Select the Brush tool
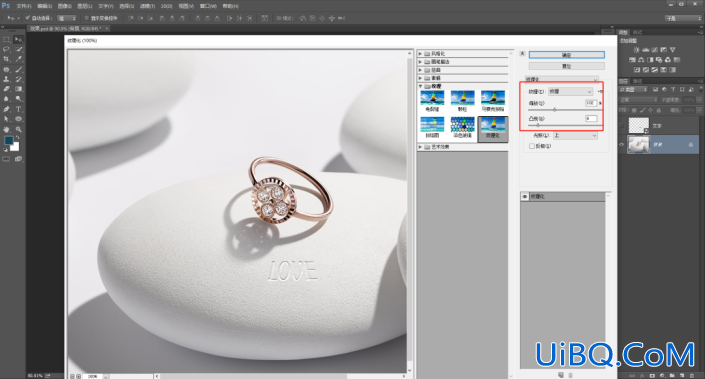Screen dimensions: 705x379 [x=18, y=70]
